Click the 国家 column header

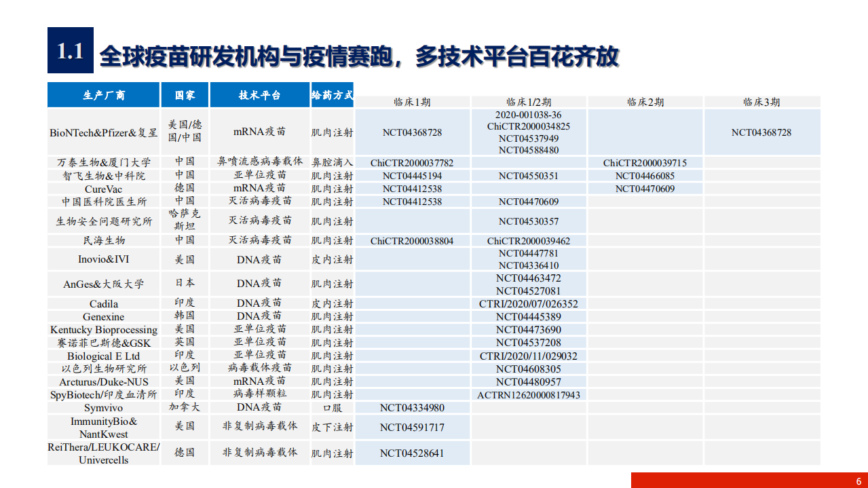tap(185, 95)
